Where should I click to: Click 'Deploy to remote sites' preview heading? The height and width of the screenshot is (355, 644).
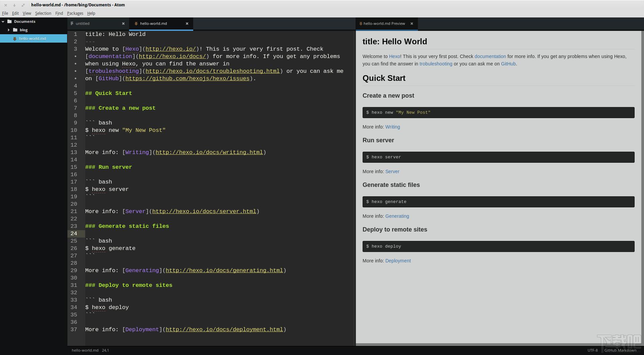(x=395, y=230)
